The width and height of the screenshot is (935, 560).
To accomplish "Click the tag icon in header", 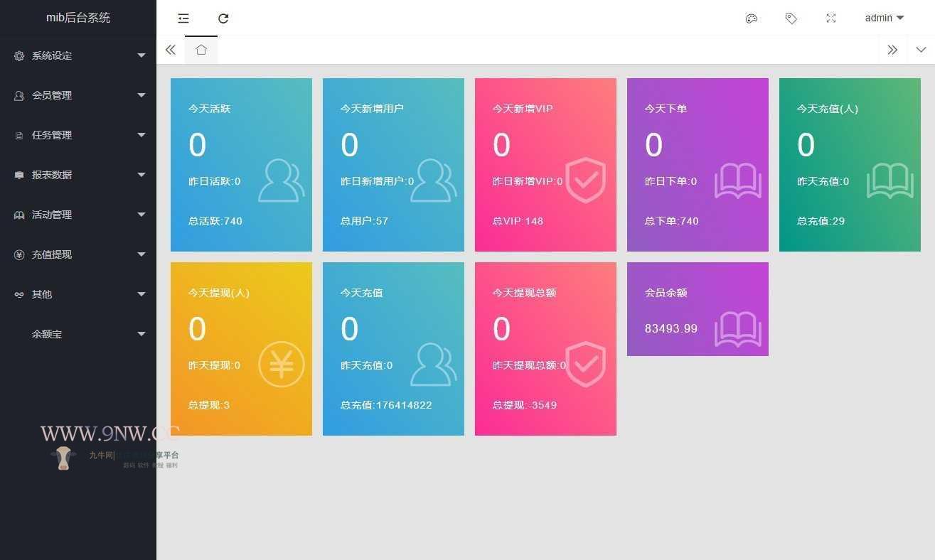I will click(791, 18).
